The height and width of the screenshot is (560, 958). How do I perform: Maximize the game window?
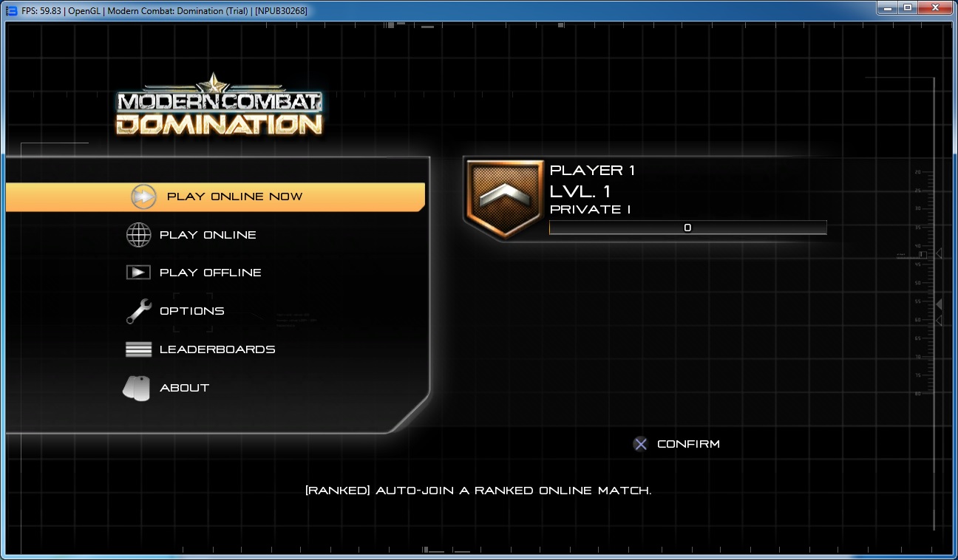tap(907, 8)
